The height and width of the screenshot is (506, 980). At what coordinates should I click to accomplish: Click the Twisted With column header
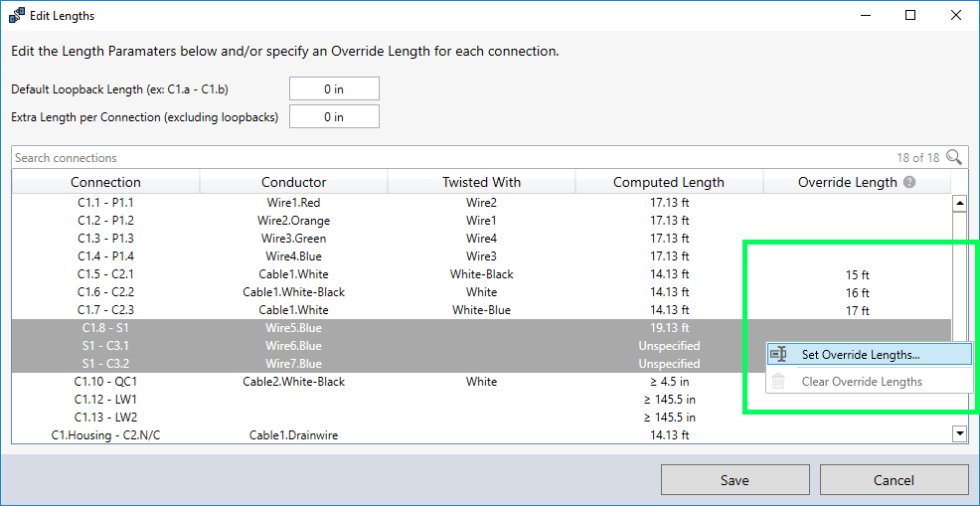481,182
